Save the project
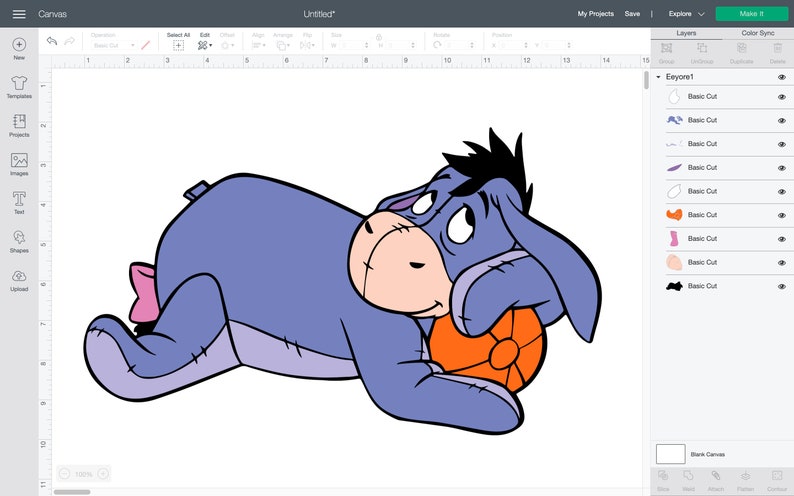The height and width of the screenshot is (496, 794). pyautogui.click(x=632, y=14)
